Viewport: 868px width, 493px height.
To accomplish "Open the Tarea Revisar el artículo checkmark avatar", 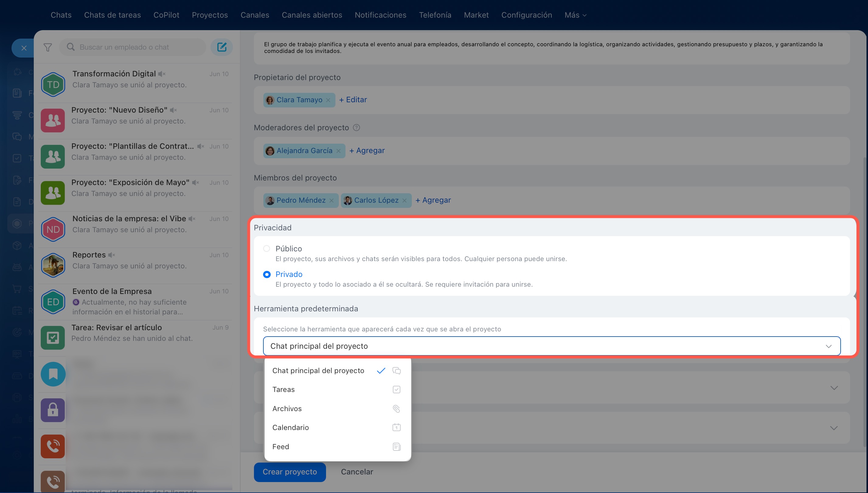I will [x=53, y=337].
